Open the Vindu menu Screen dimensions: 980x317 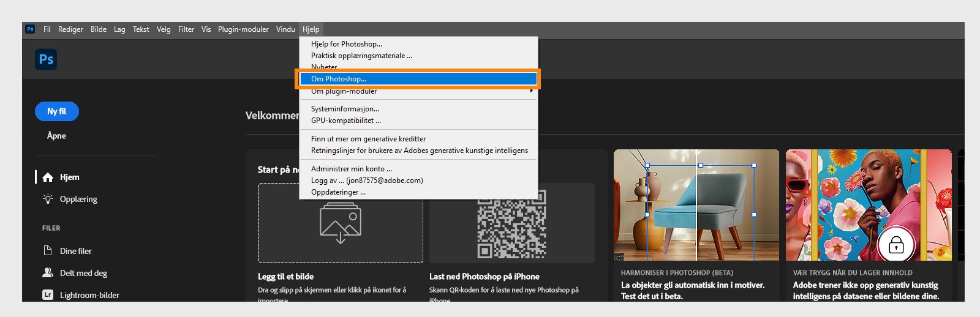click(285, 29)
